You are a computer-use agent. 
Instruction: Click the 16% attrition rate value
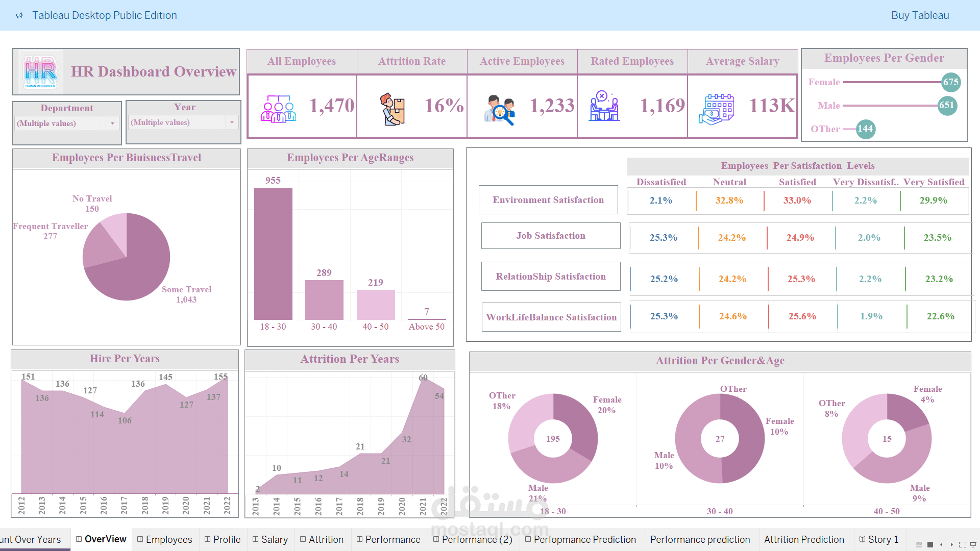(444, 106)
